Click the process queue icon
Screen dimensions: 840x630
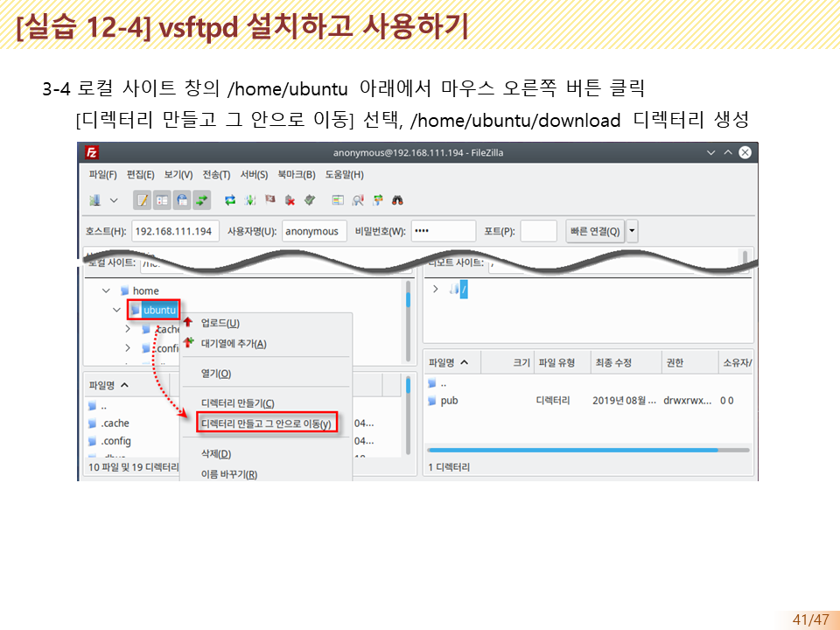coord(250,200)
